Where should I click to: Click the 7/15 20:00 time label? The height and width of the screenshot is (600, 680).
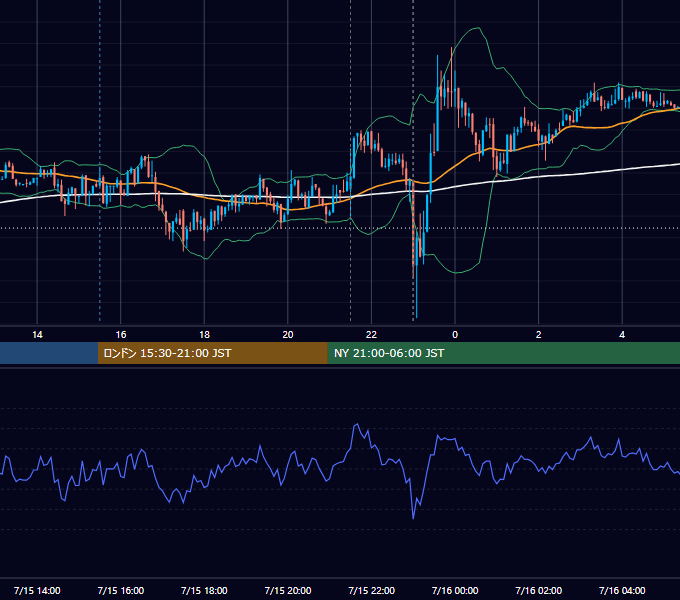pos(288,590)
